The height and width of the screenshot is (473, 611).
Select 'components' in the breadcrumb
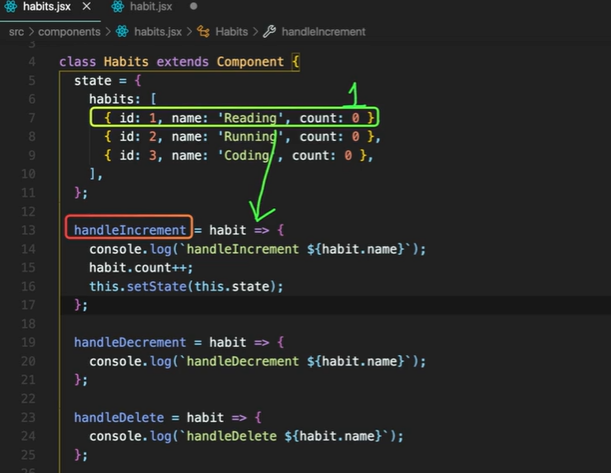pyautogui.click(x=69, y=32)
